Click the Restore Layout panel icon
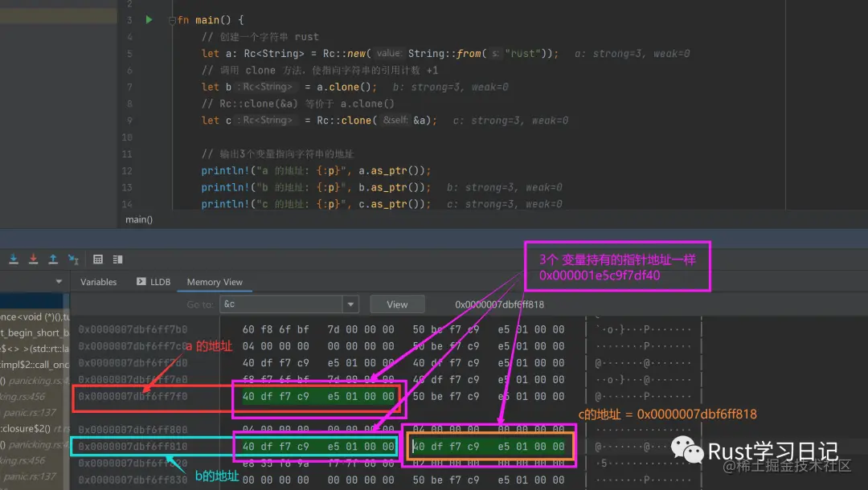868x490 pixels. (117, 259)
